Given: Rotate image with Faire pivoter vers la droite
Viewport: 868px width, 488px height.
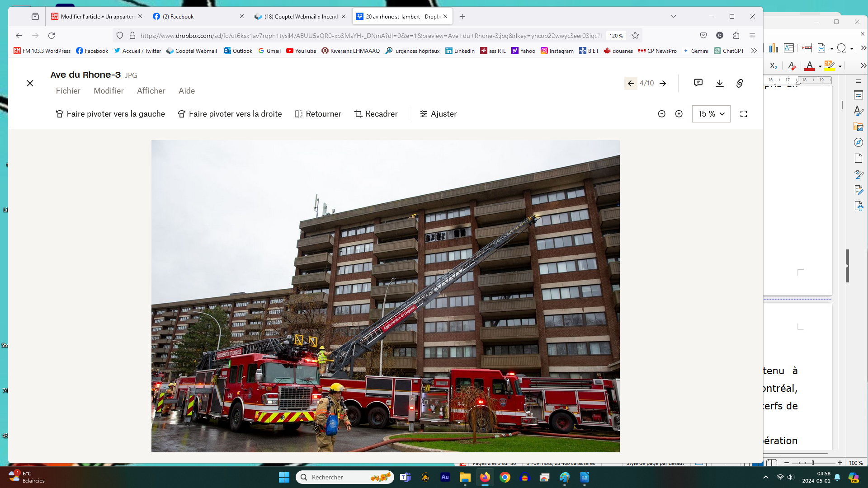Looking at the screenshot, I should tap(230, 114).
